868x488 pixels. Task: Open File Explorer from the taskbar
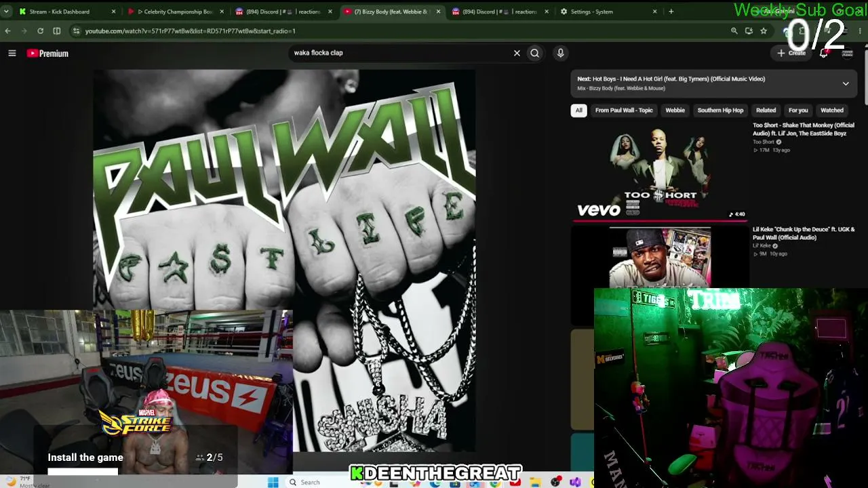pos(536,482)
